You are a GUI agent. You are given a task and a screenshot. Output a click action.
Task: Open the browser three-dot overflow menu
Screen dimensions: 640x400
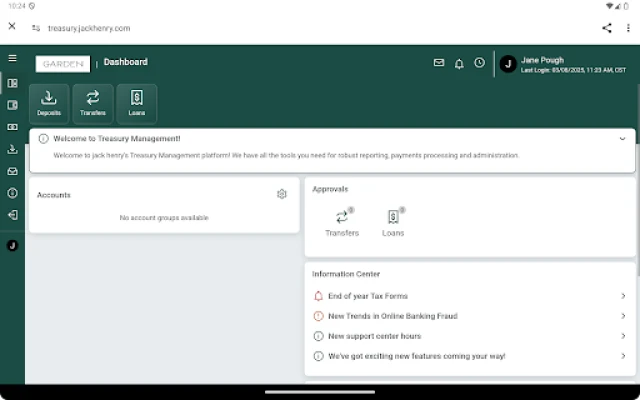click(x=628, y=28)
